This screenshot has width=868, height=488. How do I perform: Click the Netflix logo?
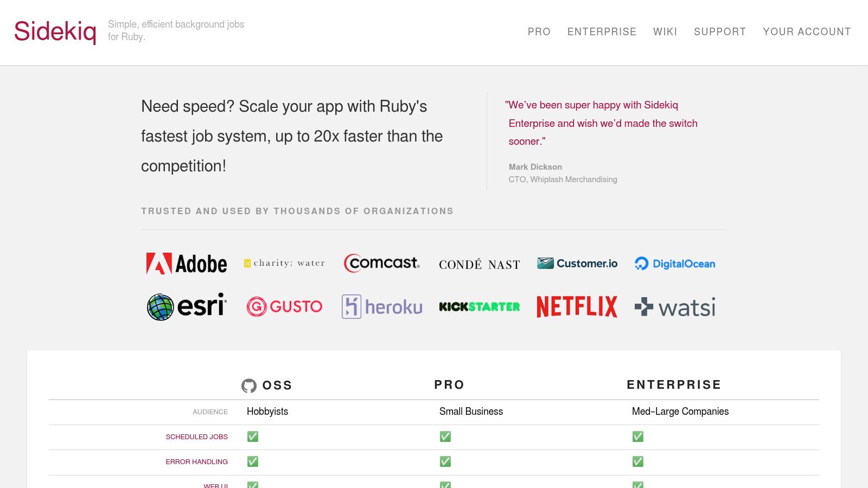(577, 306)
